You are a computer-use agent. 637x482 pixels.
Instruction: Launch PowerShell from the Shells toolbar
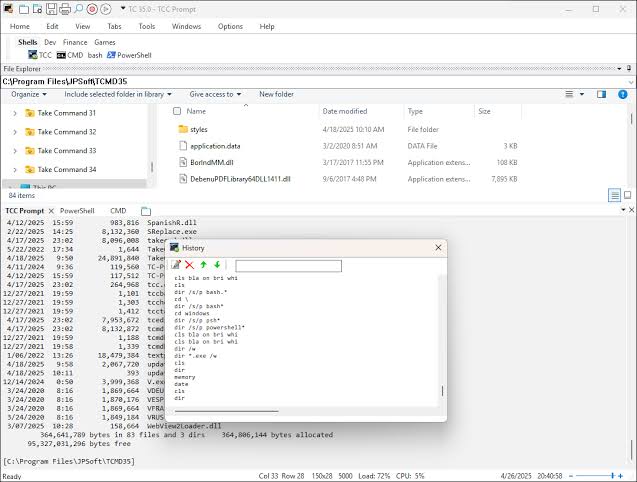129,55
